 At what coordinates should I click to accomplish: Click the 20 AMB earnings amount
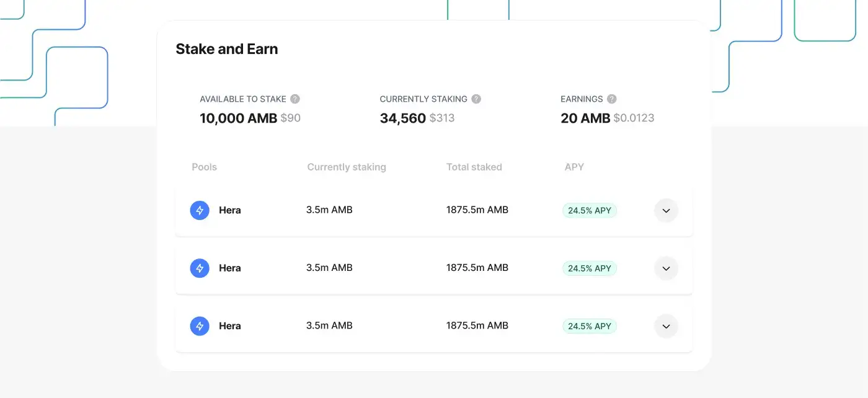[585, 118]
